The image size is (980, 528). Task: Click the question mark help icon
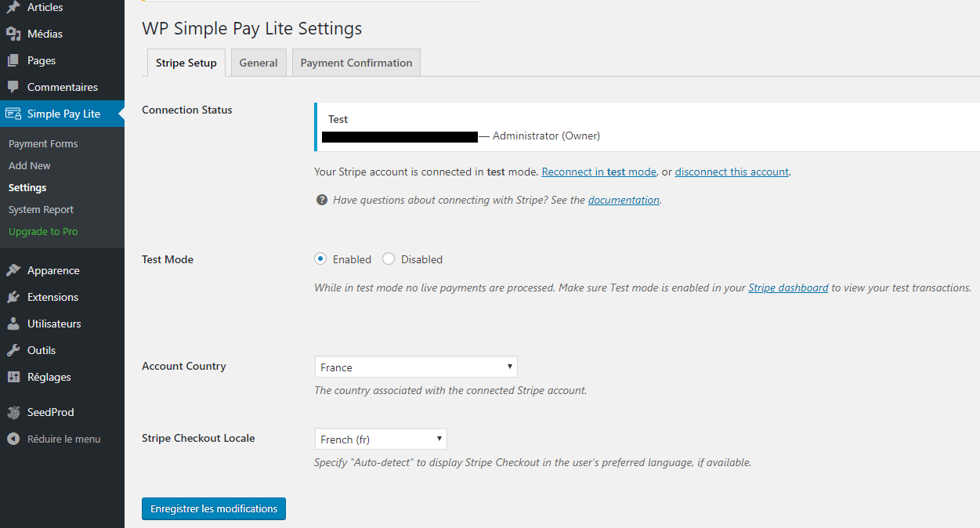[321, 200]
